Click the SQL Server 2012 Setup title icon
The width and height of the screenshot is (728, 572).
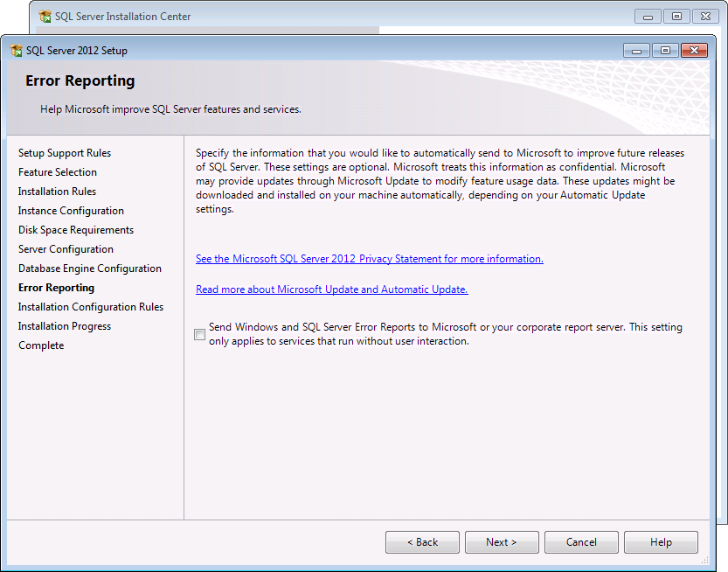[x=17, y=50]
